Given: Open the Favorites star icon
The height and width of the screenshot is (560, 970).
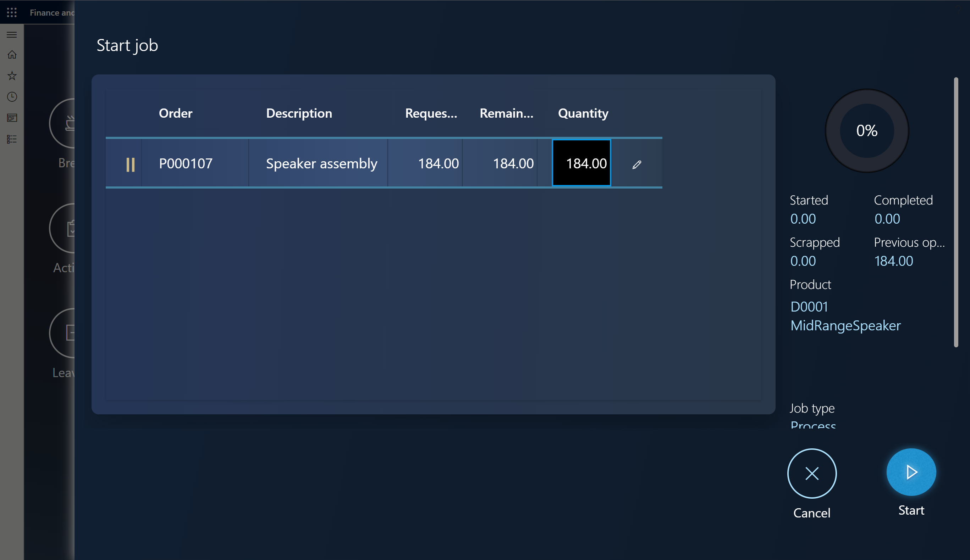Looking at the screenshot, I should (x=12, y=76).
